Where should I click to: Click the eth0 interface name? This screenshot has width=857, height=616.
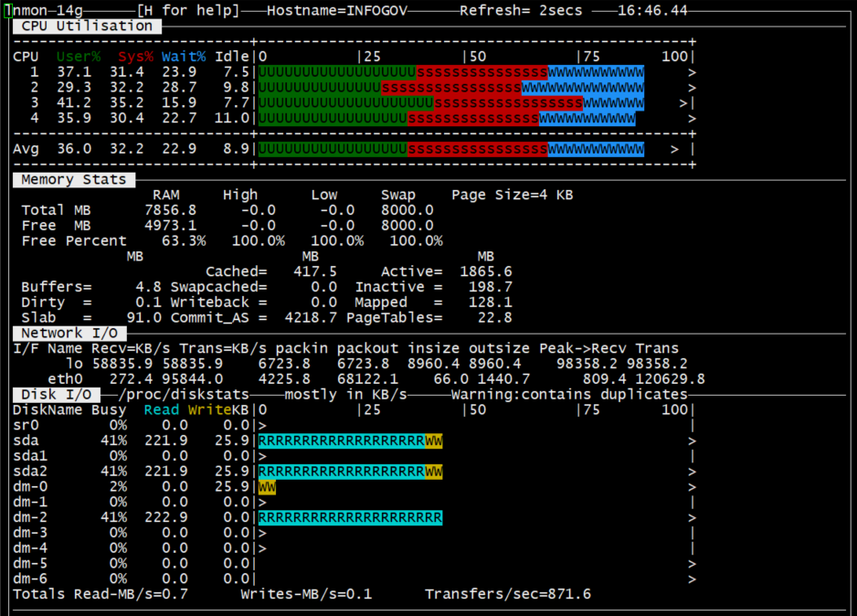coord(66,379)
